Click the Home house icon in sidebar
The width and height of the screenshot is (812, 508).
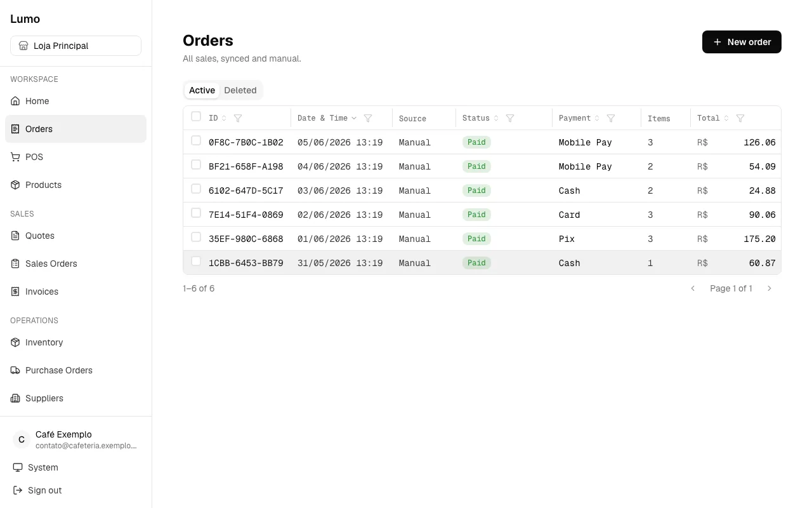[x=15, y=101]
